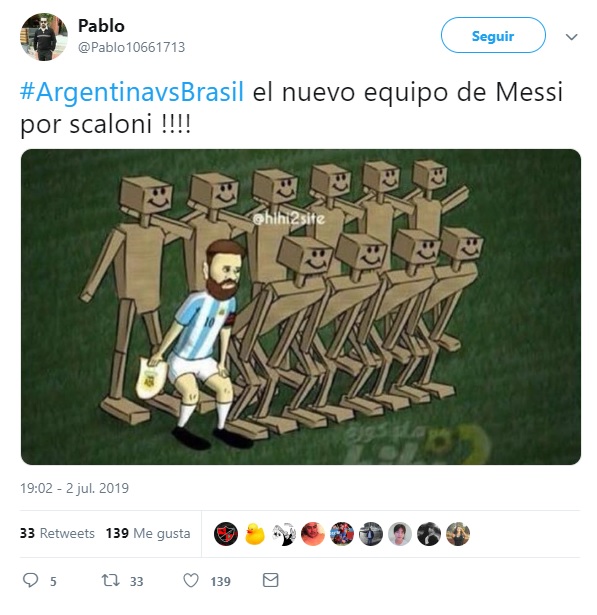This screenshot has width=597, height=615.
Task: Open the red-black shield liker avatar
Action: tap(226, 534)
